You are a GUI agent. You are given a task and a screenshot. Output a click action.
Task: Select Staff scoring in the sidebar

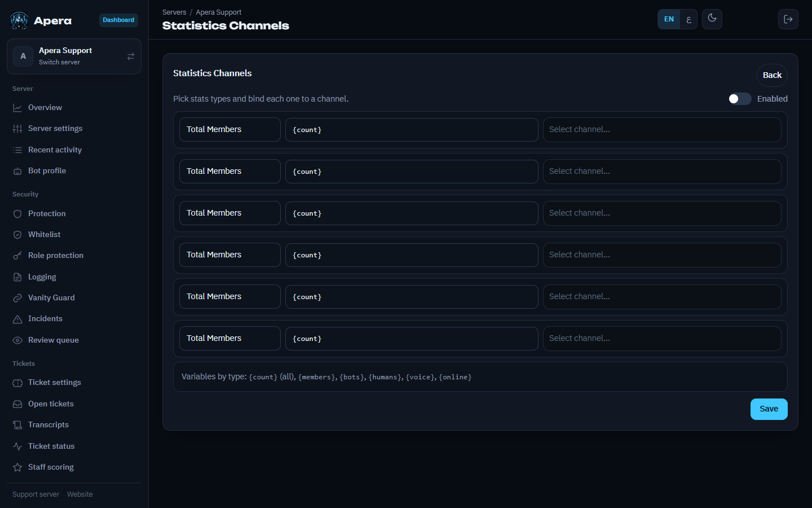pos(74,467)
